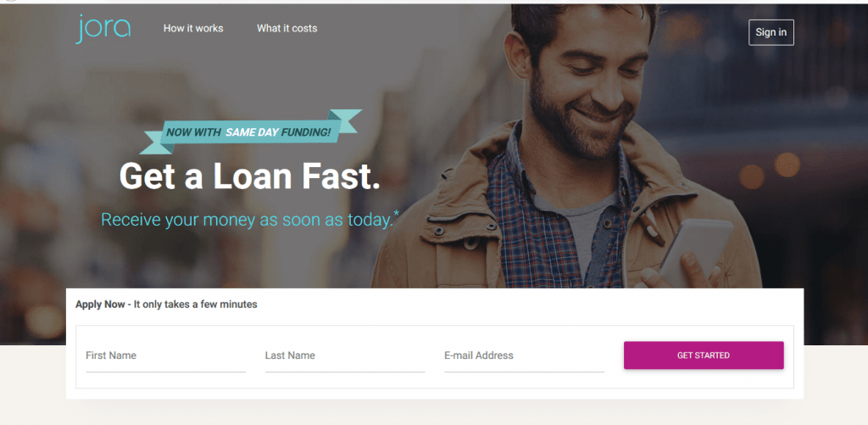
Task: Click the Apply Now bold label
Action: click(100, 305)
